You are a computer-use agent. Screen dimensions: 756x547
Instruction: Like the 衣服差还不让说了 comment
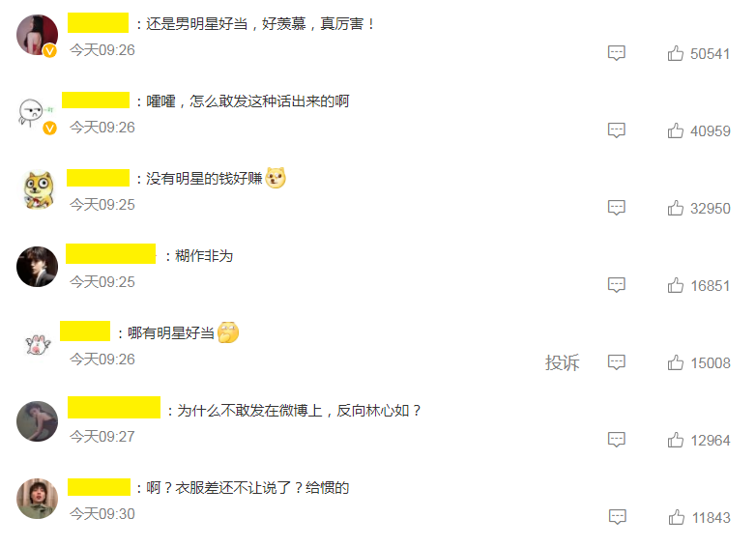677,517
